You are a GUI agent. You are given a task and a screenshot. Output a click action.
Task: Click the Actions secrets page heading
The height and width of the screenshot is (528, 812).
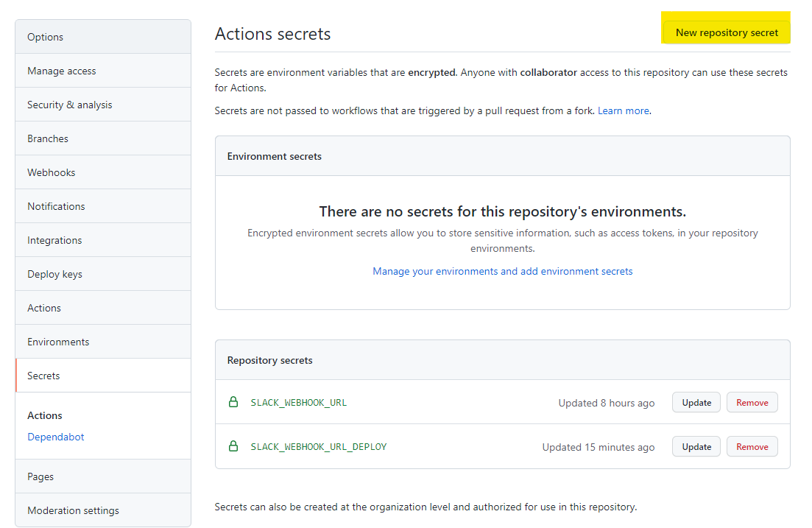(x=273, y=34)
